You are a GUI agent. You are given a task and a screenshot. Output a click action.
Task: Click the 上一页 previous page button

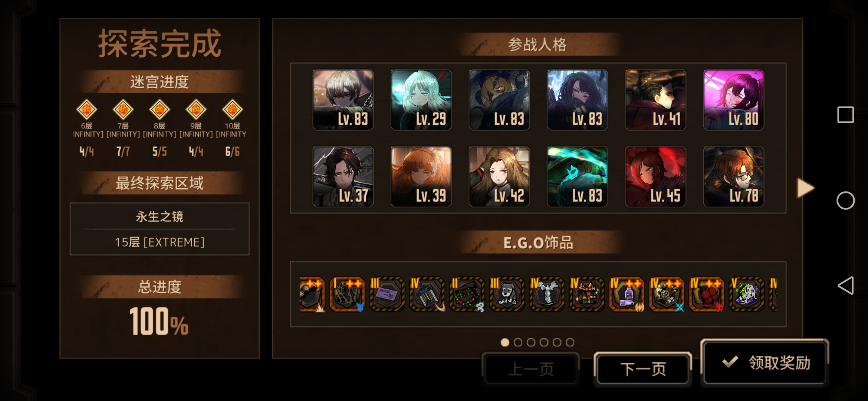tap(531, 369)
